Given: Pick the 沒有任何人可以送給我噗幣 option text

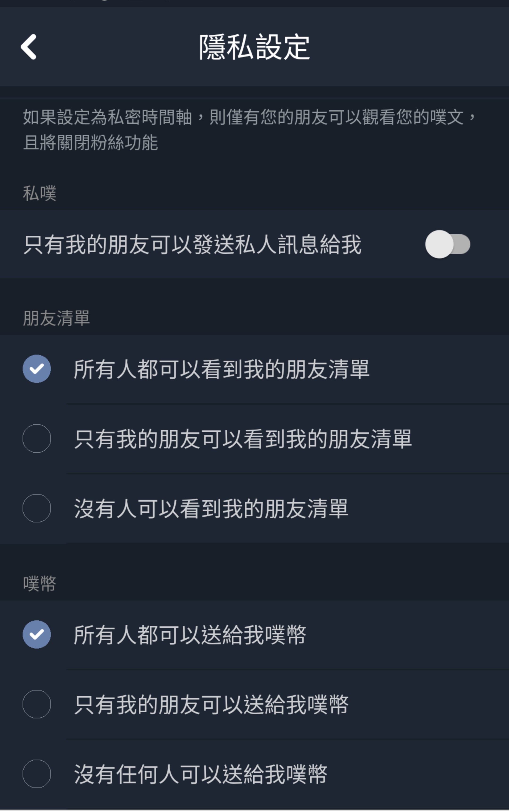Looking at the screenshot, I should (200, 774).
